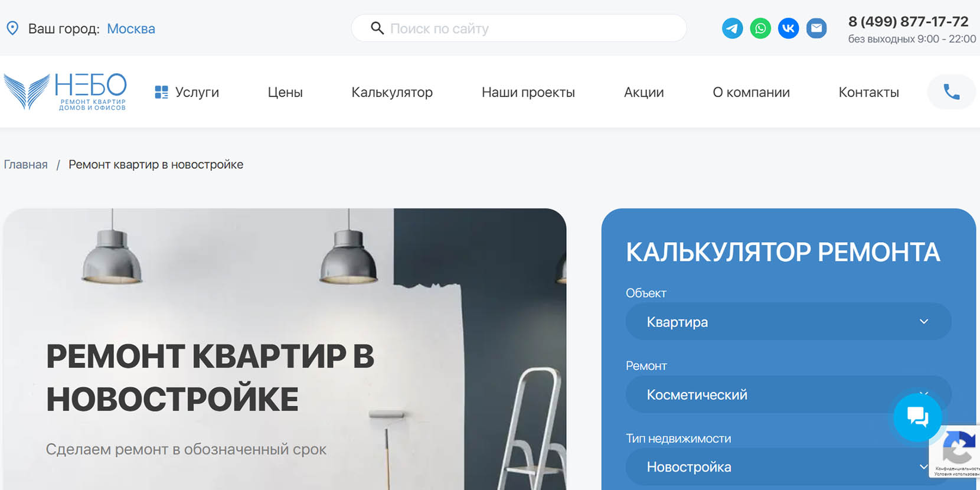The image size is (980, 490).
Task: Expand the Ремонт dropdown showing Косметический
Action: pos(788,394)
